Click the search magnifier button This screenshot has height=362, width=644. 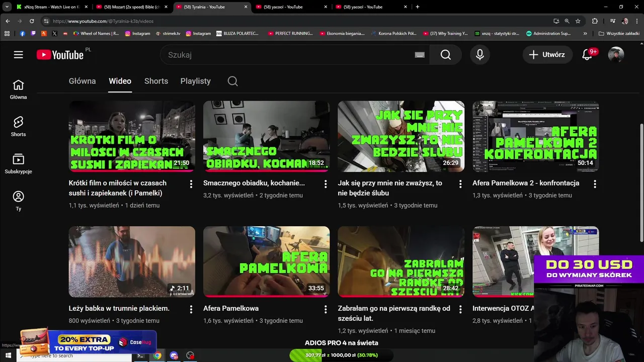click(x=446, y=55)
